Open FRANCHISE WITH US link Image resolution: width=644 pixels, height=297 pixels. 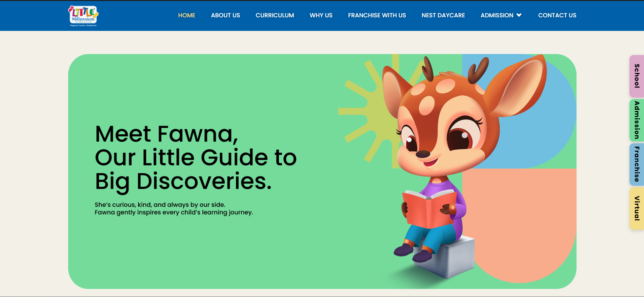[377, 15]
